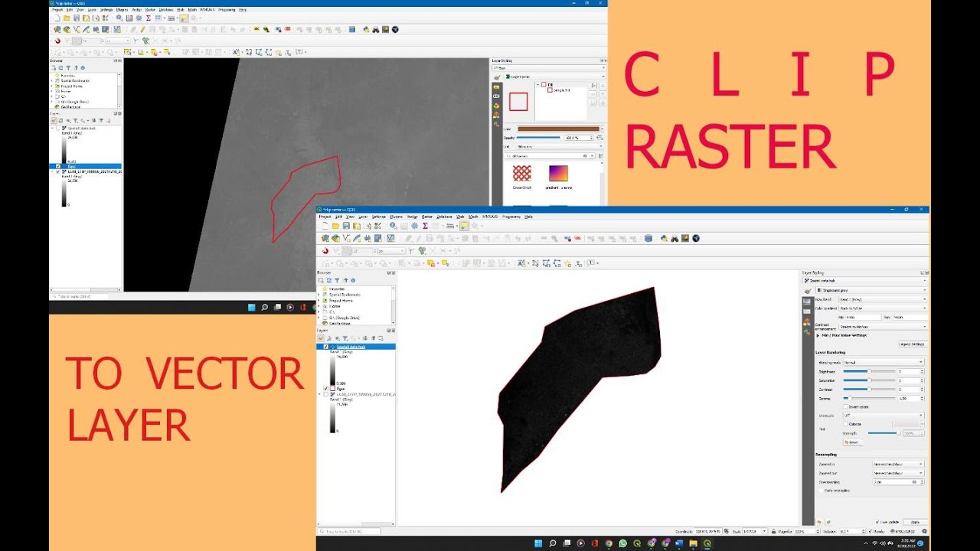This screenshot has width=980, height=551.
Task: Toggle Invert colors checkbox in Layer Rendering
Action: point(845,407)
